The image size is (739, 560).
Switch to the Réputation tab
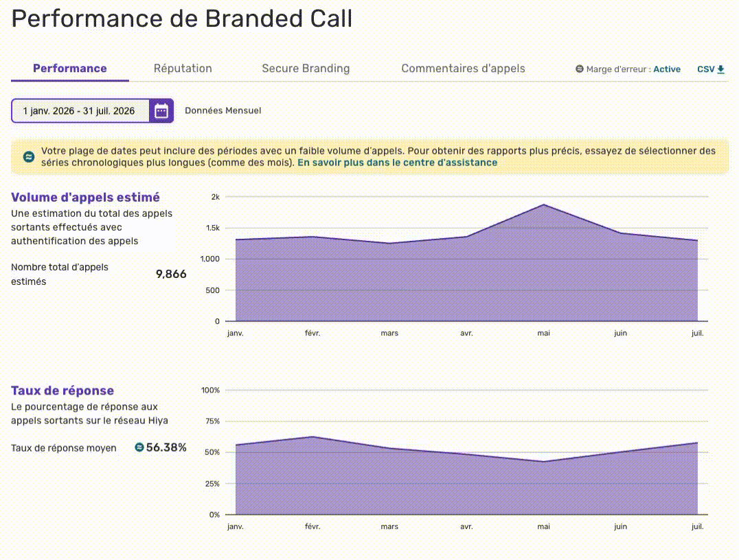(x=183, y=69)
